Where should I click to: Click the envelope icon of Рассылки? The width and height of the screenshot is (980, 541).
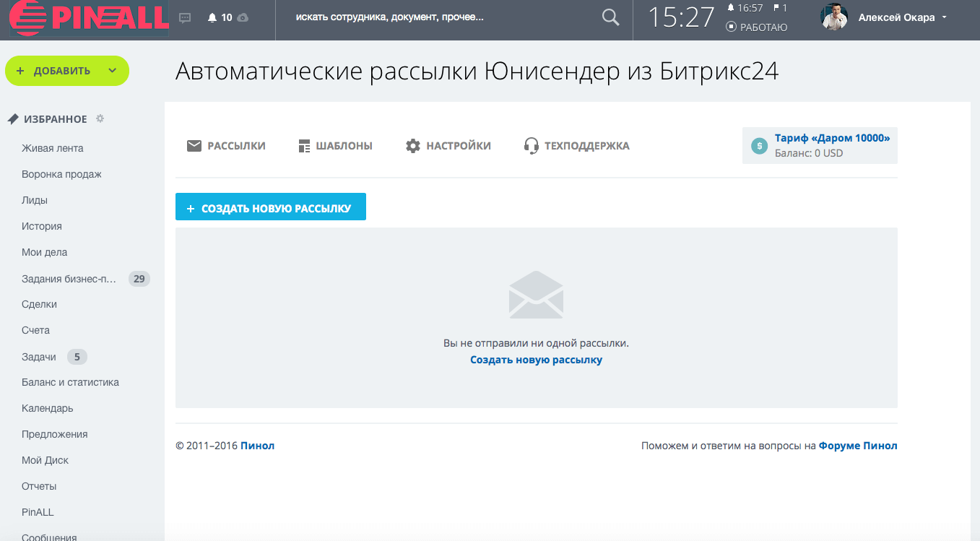point(194,146)
